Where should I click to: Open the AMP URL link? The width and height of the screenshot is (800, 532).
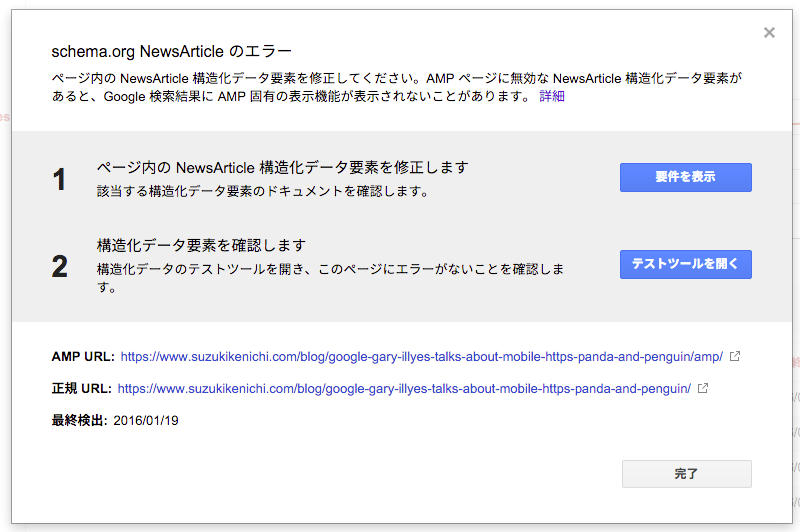(x=421, y=357)
